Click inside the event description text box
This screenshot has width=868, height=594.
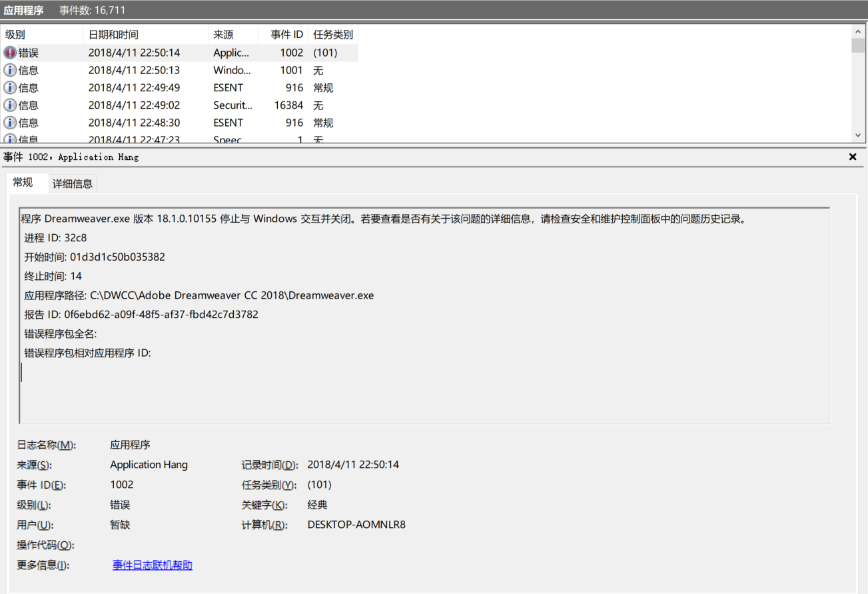click(x=424, y=387)
